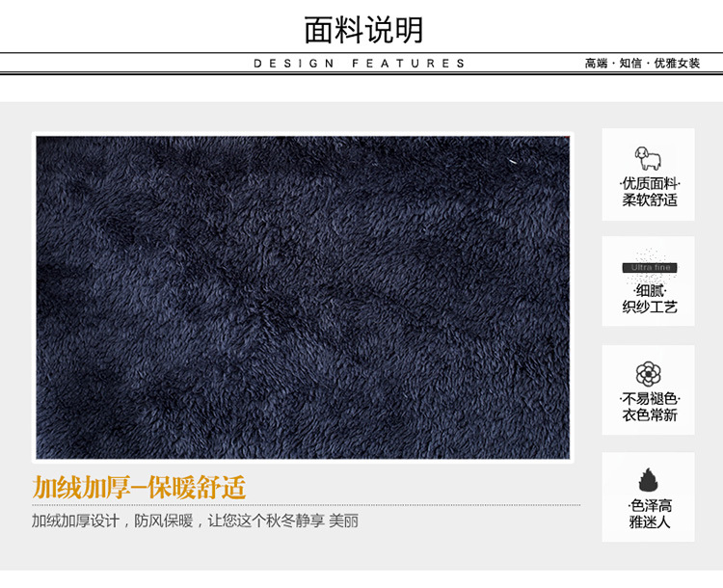The width and height of the screenshot is (723, 588).
Task: Click the navy fleece fabric photo
Action: click(x=303, y=298)
